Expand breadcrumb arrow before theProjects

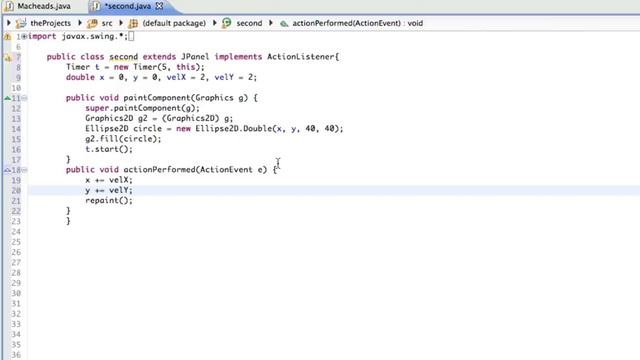[9, 23]
